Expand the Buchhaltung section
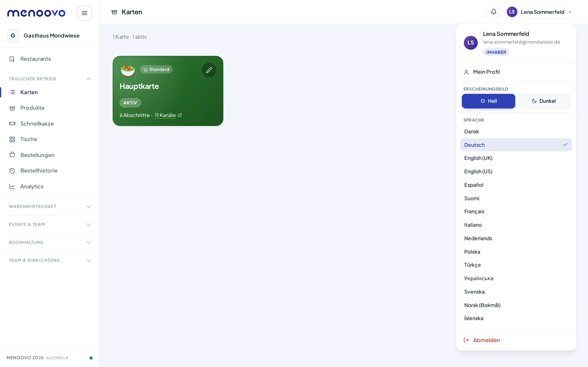Viewport: 588px width, 367px height. 50,242
